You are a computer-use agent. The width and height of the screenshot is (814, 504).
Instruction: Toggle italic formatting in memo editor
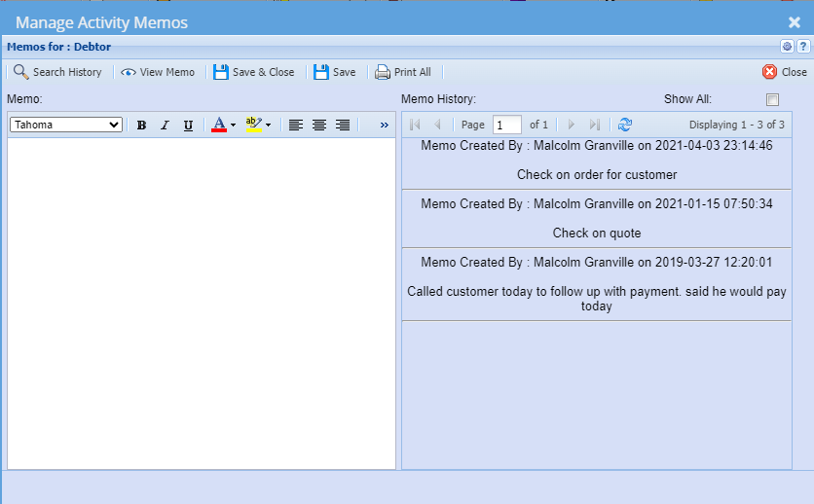[165, 126]
